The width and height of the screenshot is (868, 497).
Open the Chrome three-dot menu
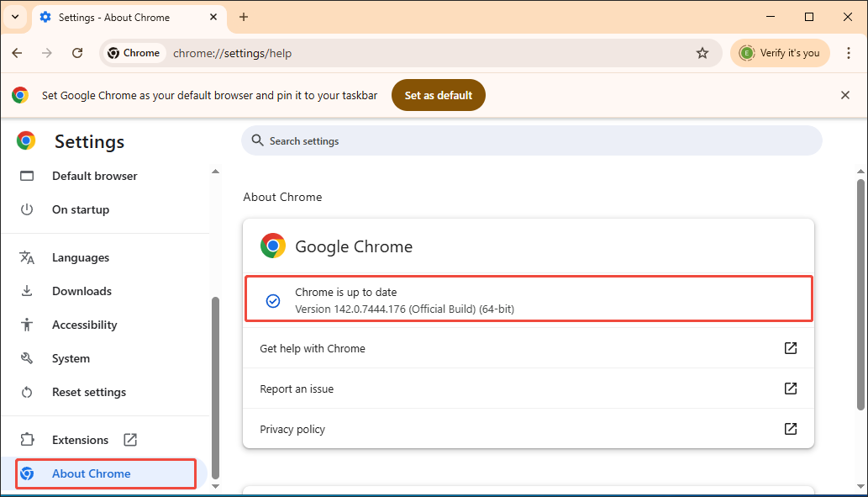[850, 52]
